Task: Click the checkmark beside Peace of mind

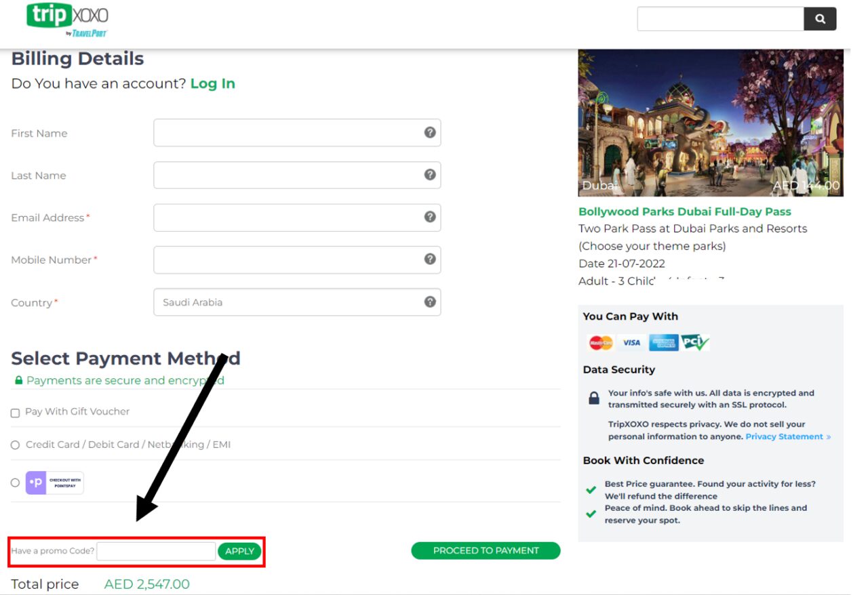Action: point(591,514)
